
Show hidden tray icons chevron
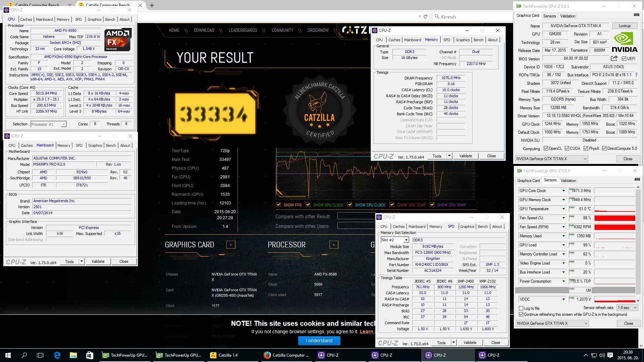(586, 355)
